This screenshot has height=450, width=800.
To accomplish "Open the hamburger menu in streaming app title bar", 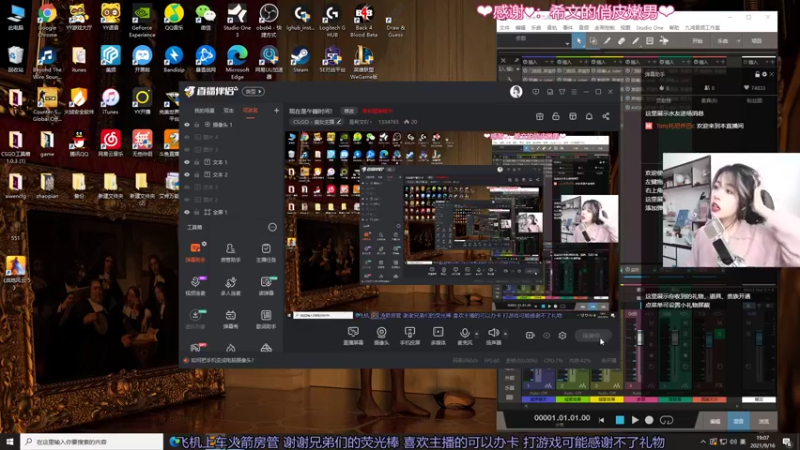I will tap(574, 92).
